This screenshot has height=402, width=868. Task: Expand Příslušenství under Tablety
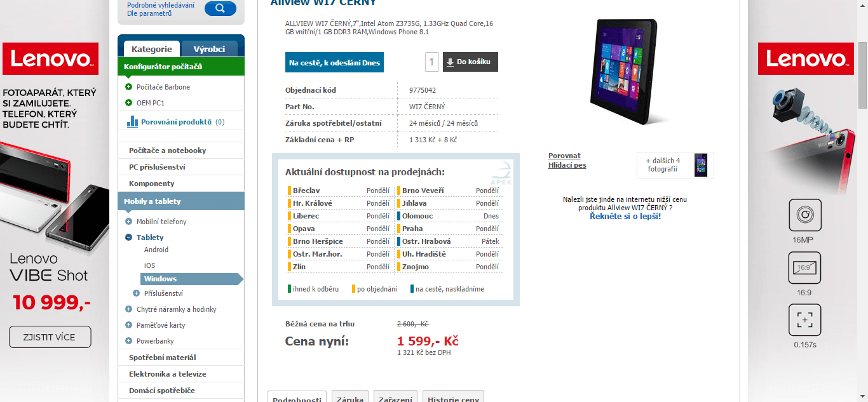[136, 293]
